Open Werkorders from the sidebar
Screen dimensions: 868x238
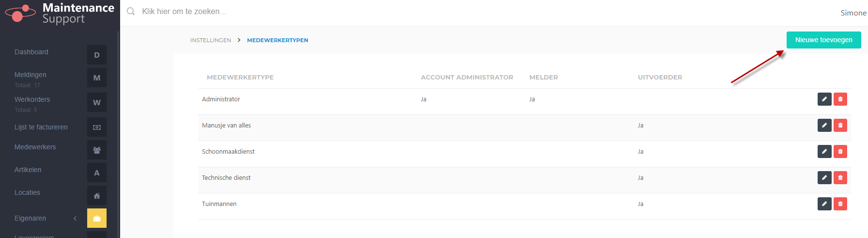(x=32, y=99)
